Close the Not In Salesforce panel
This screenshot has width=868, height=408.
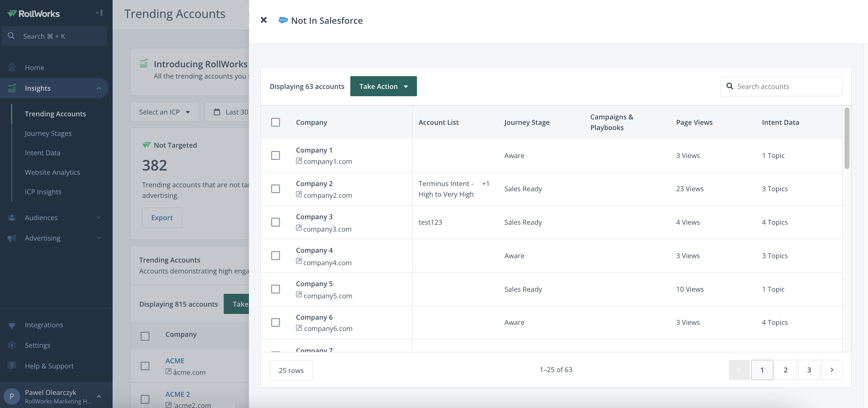point(264,20)
